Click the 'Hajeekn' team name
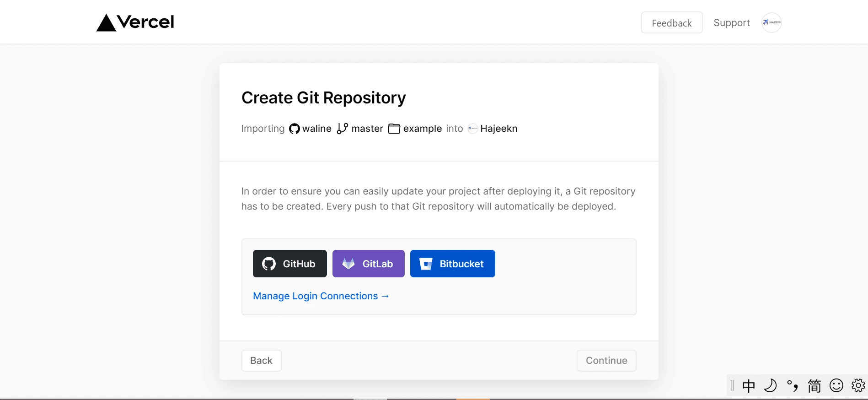The image size is (868, 400). click(x=499, y=129)
